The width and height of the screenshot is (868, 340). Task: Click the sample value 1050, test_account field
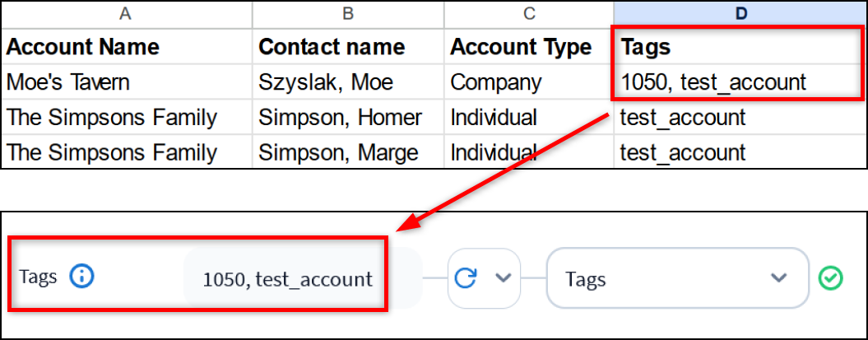click(x=288, y=278)
